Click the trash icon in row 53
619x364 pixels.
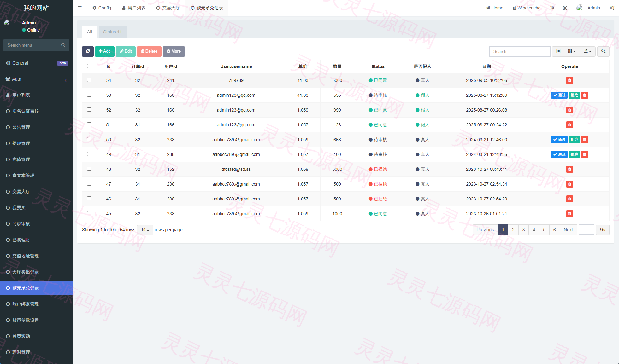[x=585, y=95]
